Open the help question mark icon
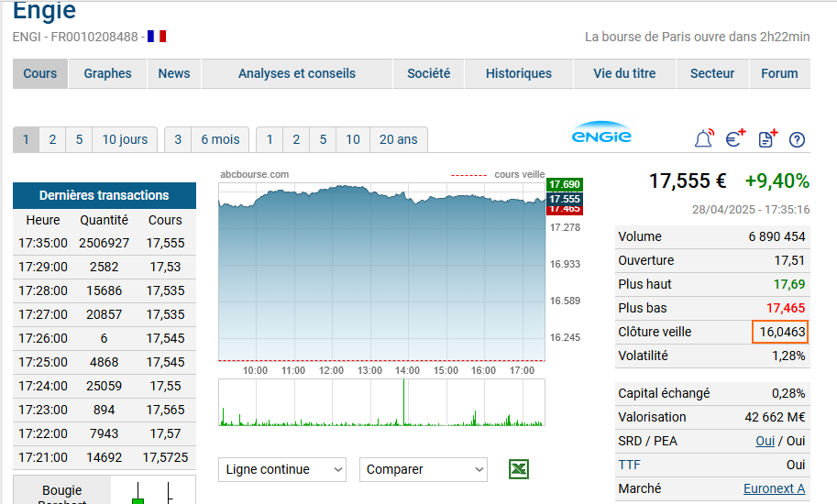Image resolution: width=837 pixels, height=504 pixels. coord(797,139)
